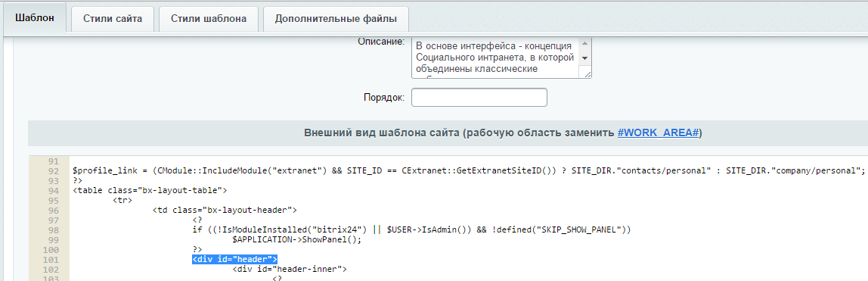Click the <table class="bx-layout-table"> line
This screenshot has height=281, width=868.
(150, 190)
